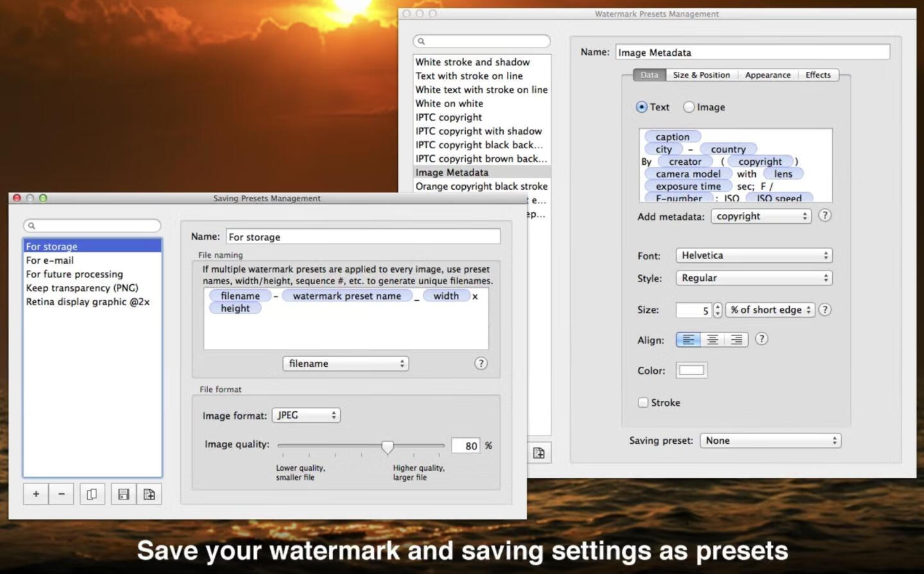924x574 pixels.
Task: Click the Image quality slider handle
Action: click(388, 447)
